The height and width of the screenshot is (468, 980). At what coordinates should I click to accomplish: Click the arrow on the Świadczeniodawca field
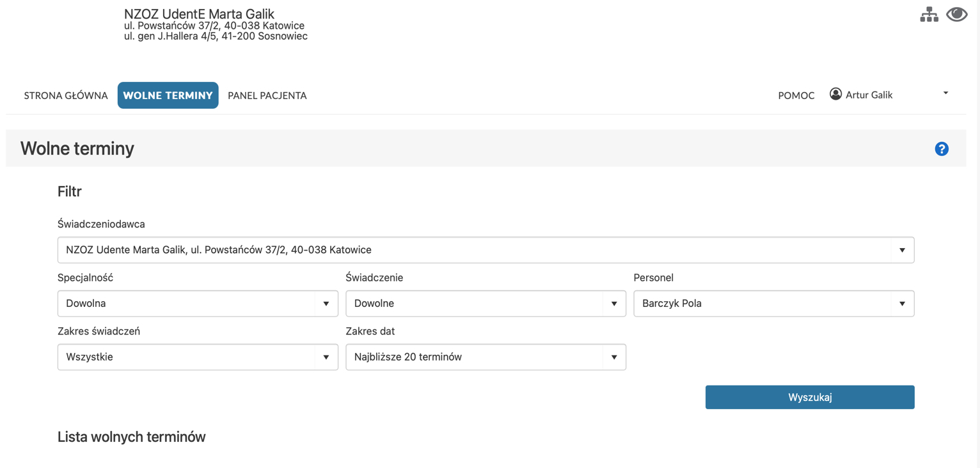[x=902, y=250]
